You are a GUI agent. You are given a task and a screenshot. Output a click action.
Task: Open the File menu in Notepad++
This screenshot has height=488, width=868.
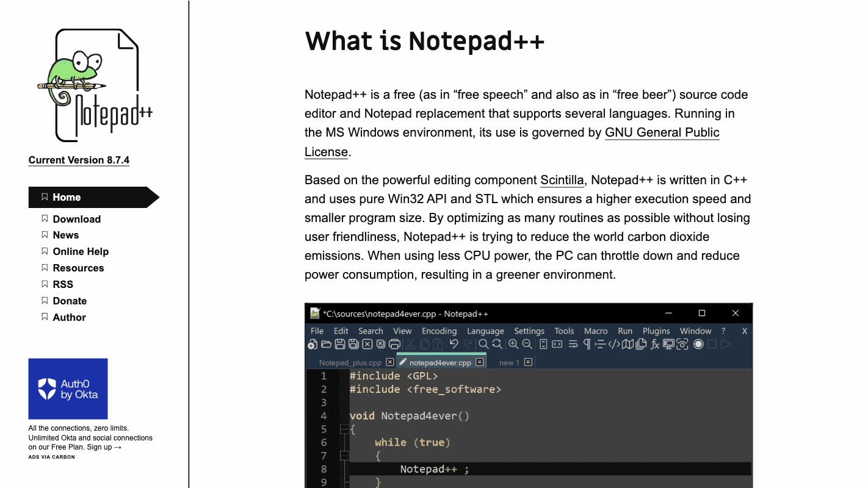317,331
